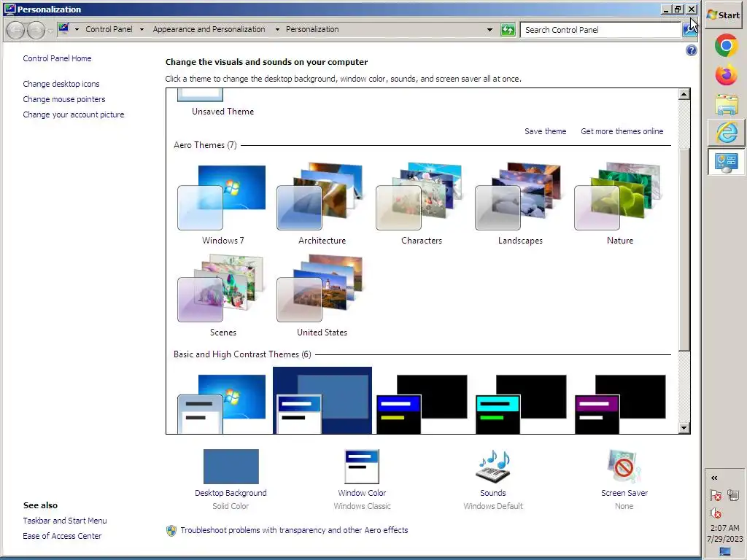
Task: Expand the Control Panel breadcrumb dropdown
Action: (x=142, y=29)
